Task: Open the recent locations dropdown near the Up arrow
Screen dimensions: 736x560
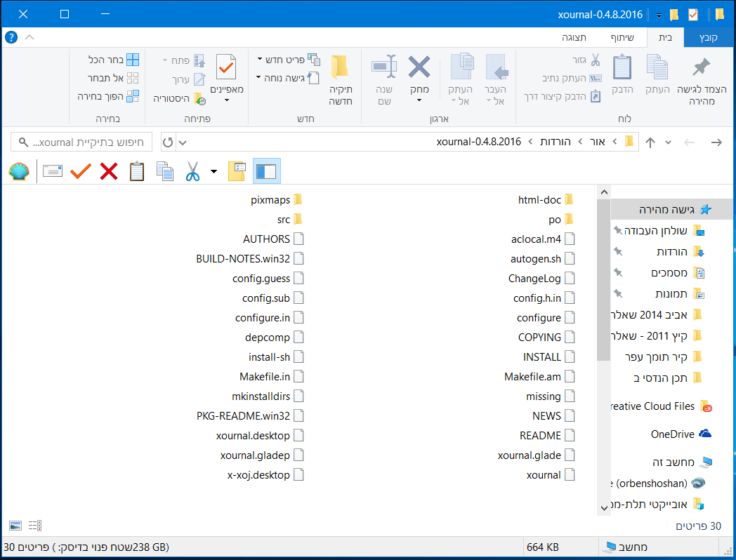Action: [x=668, y=142]
